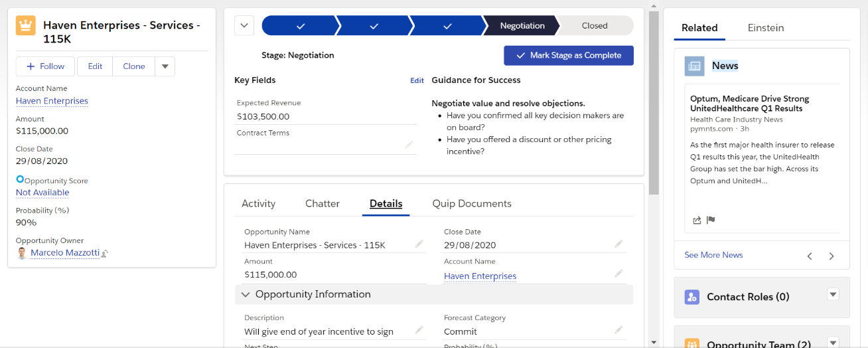The height and width of the screenshot is (348, 868).
Task: Open the Einstein tab
Action: tap(765, 28)
